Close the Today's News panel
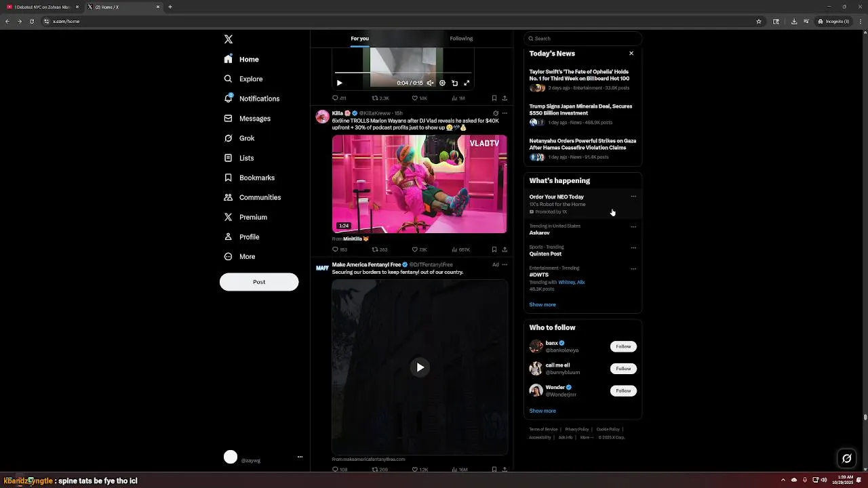 tap(631, 54)
